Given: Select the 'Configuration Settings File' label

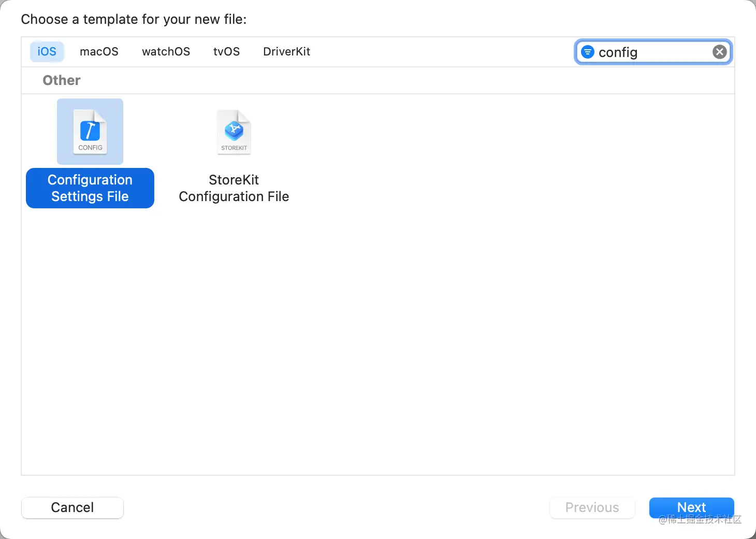Looking at the screenshot, I should [x=90, y=188].
